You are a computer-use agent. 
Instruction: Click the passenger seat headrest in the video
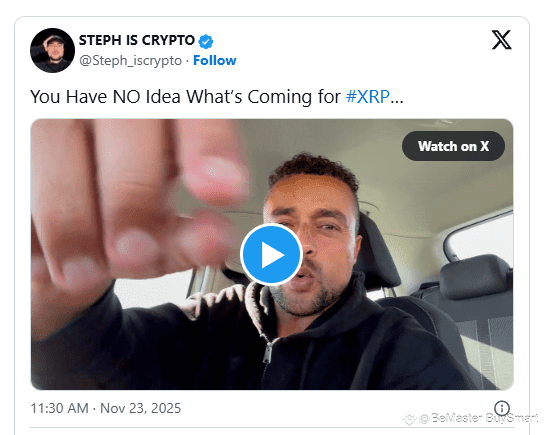475,277
